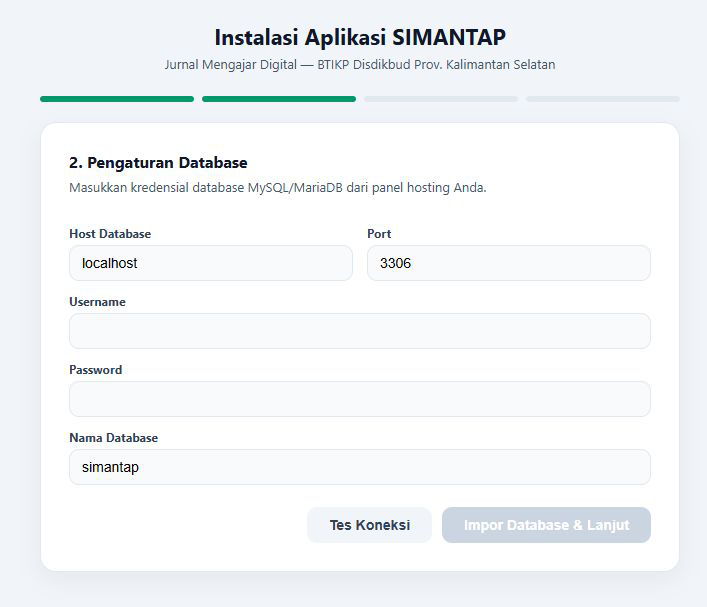Click the Port label
This screenshot has height=607, width=707.
tap(379, 234)
